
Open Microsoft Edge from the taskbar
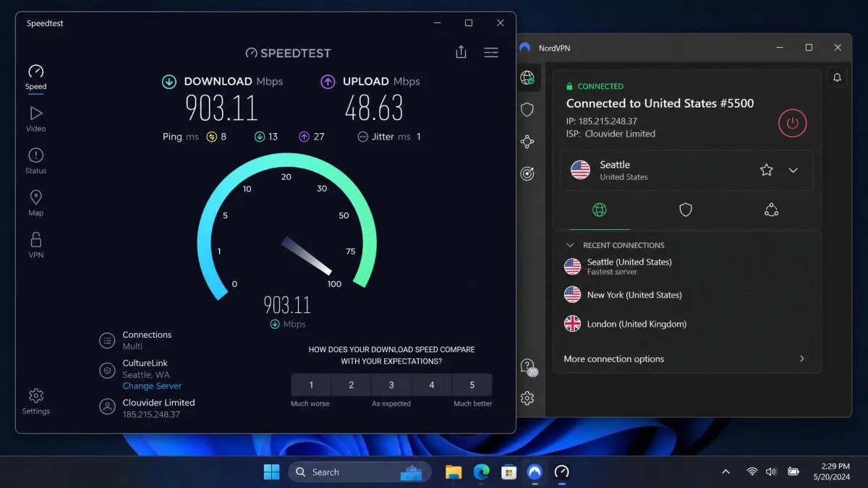click(481, 472)
